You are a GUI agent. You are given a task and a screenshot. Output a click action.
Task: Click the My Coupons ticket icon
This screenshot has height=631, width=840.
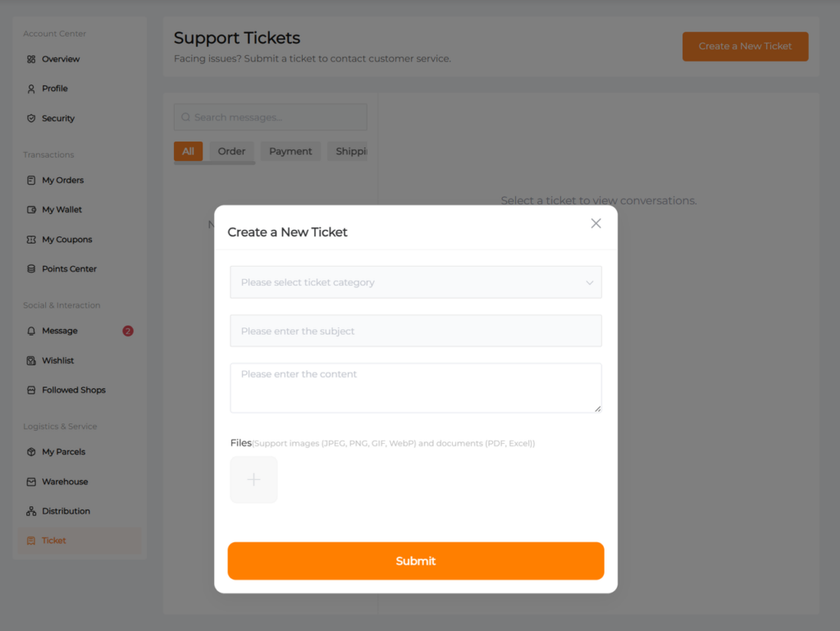point(31,240)
